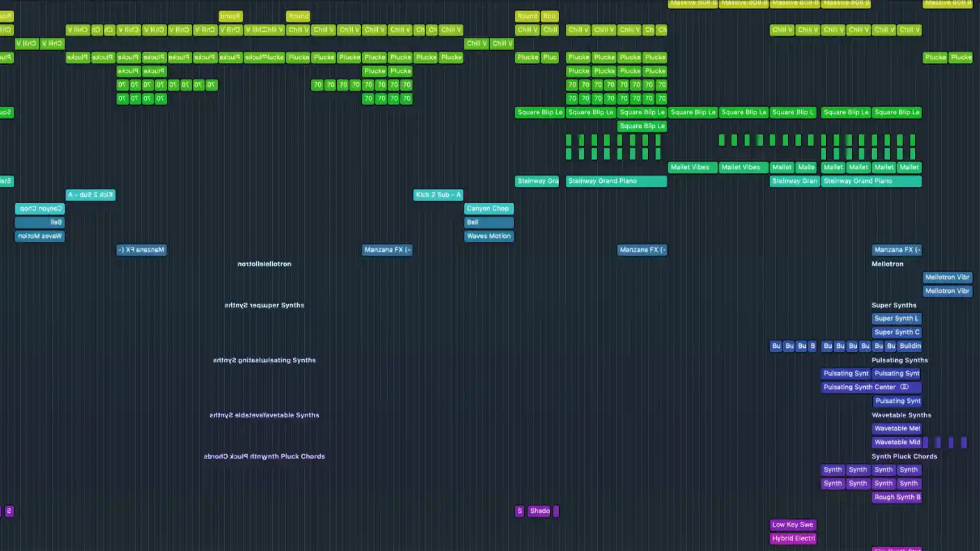Click the readable Super Synths label
980x551 pixels.
coord(894,305)
